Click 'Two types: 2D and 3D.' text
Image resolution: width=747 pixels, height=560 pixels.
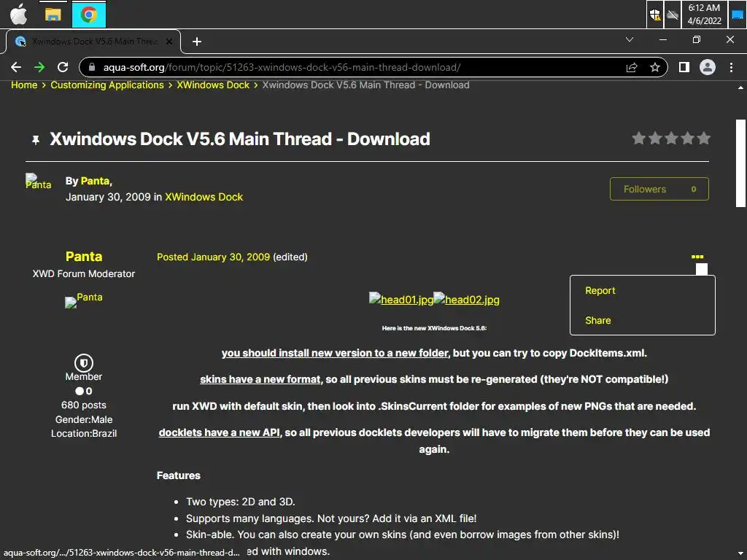pyautogui.click(x=241, y=502)
